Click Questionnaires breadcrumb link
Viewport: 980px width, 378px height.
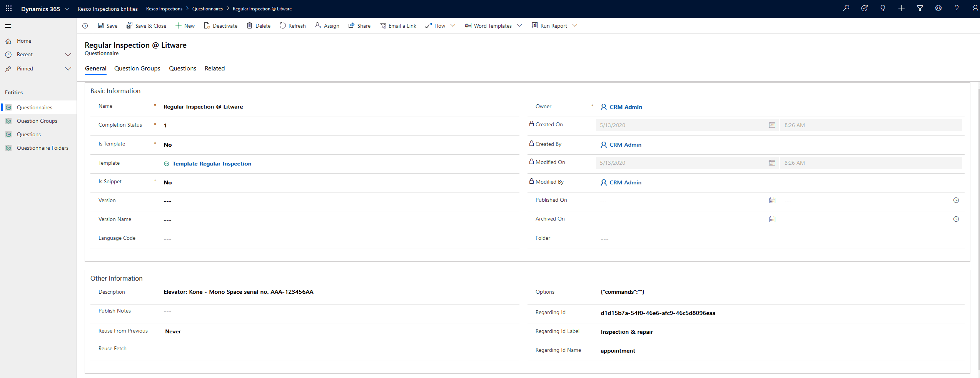(x=207, y=9)
